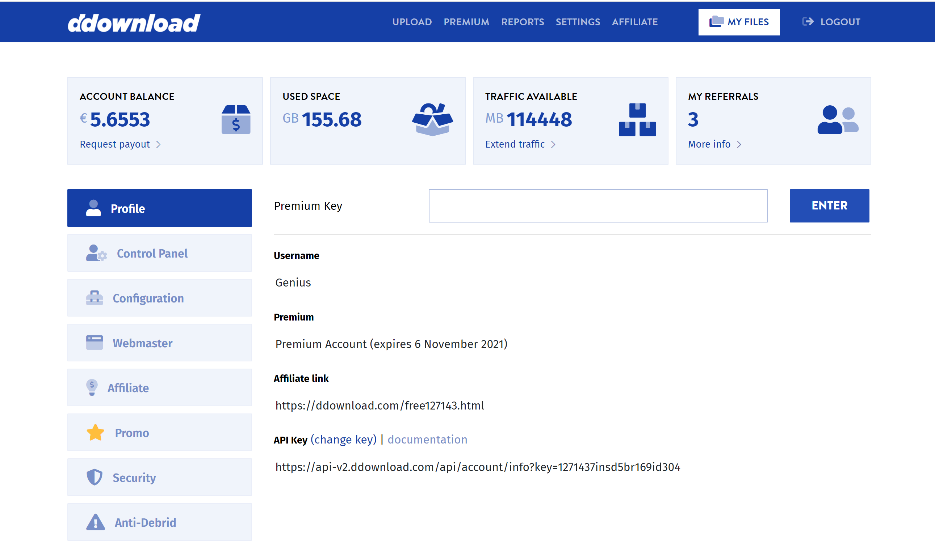
Task: Click the stacked boxes traffic icon
Action: pos(637,119)
